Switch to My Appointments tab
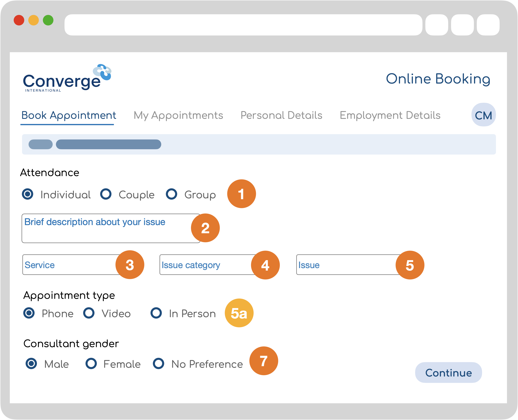518x420 pixels. click(178, 115)
